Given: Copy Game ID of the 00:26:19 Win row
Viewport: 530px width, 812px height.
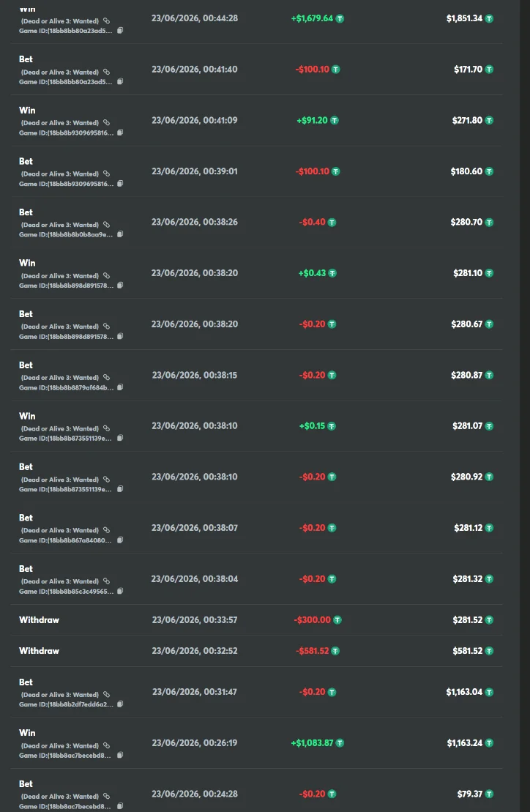Looking at the screenshot, I should point(120,755).
